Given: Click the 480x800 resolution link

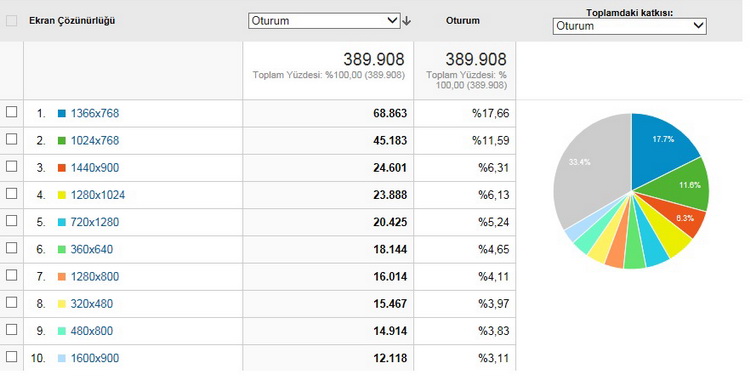Looking at the screenshot, I should point(92,331).
